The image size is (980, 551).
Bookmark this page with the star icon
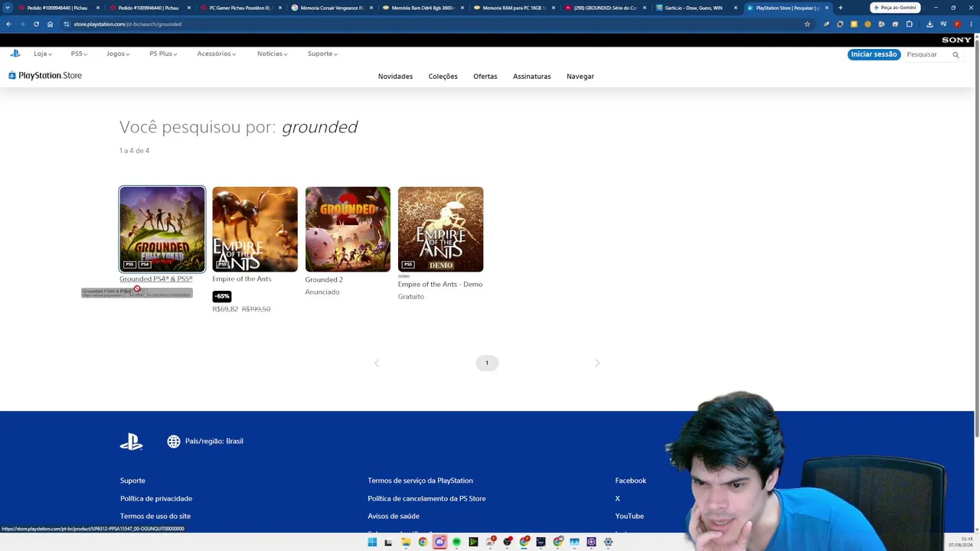coord(807,24)
